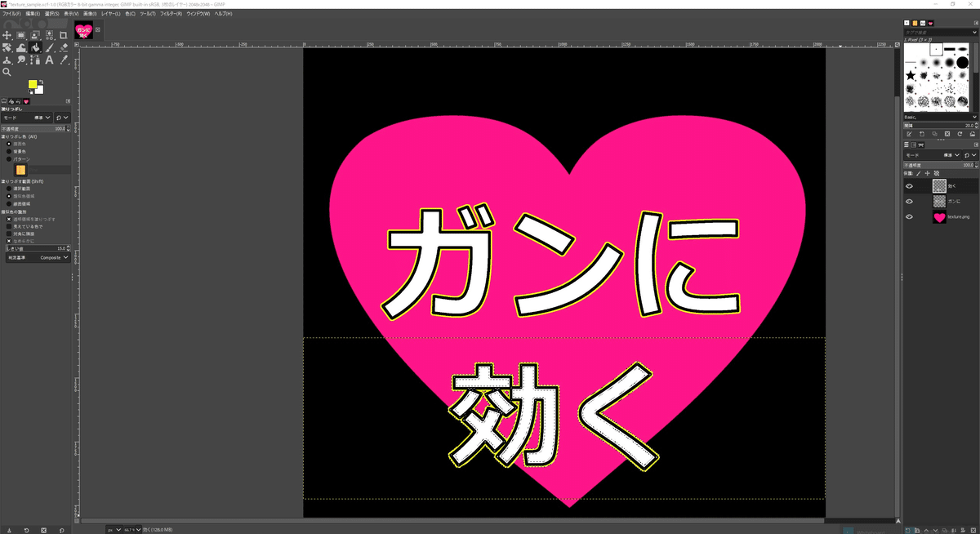Click the lock pixels brush icon
Image resolution: width=980 pixels, height=534 pixels.
[x=918, y=173]
